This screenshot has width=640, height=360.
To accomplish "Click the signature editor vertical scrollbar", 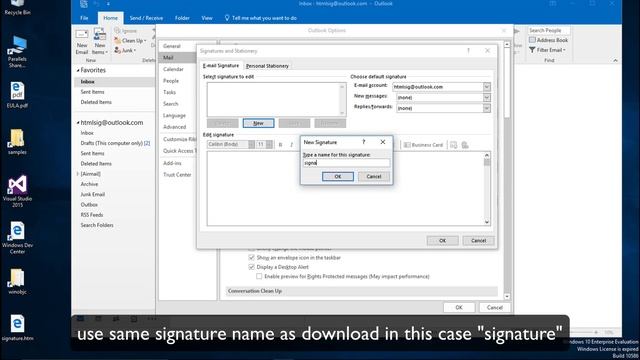I will coord(487,189).
